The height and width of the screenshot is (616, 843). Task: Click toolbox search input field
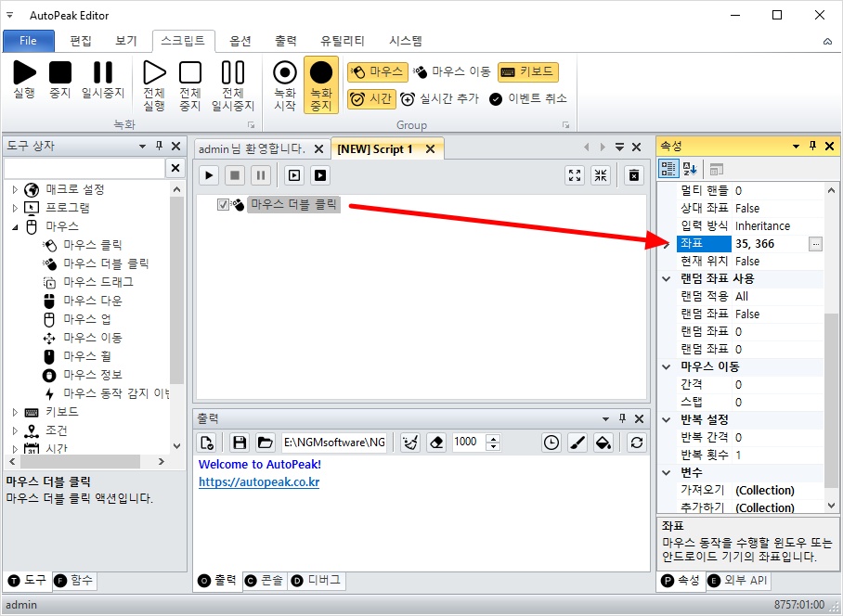pyautogui.click(x=84, y=169)
